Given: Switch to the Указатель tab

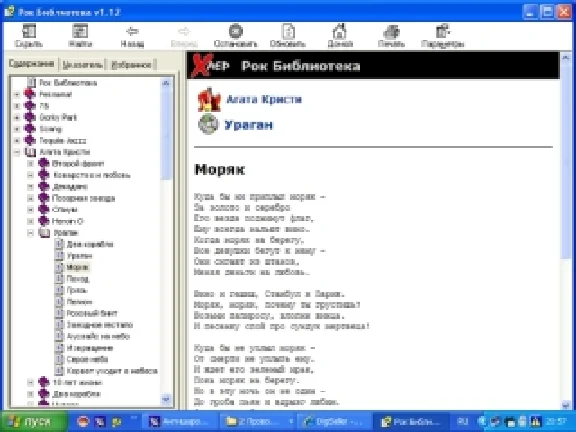Looking at the screenshot, I should point(82,65).
